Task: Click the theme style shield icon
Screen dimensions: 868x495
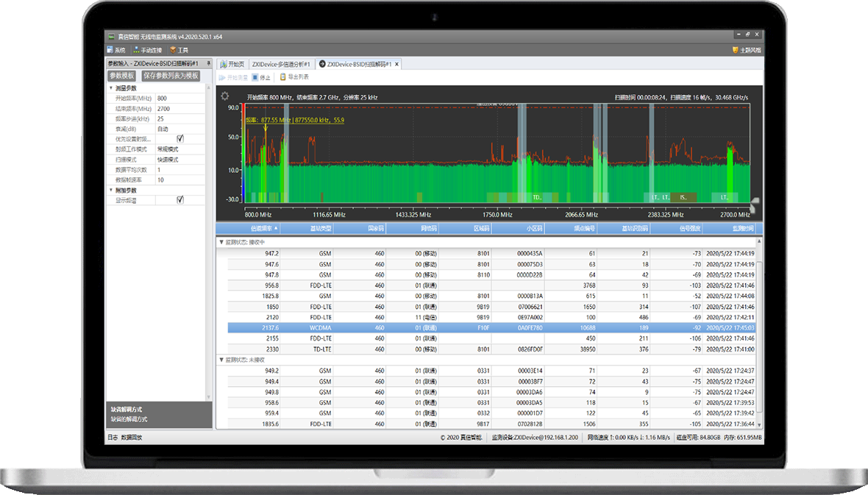Action: click(x=735, y=50)
